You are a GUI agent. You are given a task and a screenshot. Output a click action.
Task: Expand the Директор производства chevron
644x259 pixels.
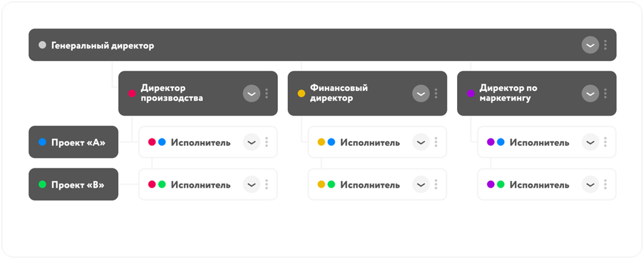click(x=251, y=93)
